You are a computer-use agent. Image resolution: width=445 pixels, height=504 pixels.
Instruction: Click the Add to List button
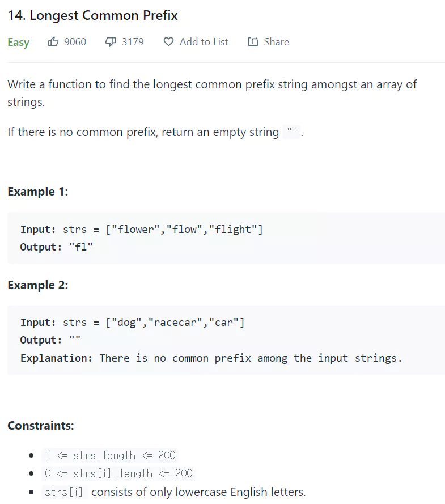pos(196,42)
